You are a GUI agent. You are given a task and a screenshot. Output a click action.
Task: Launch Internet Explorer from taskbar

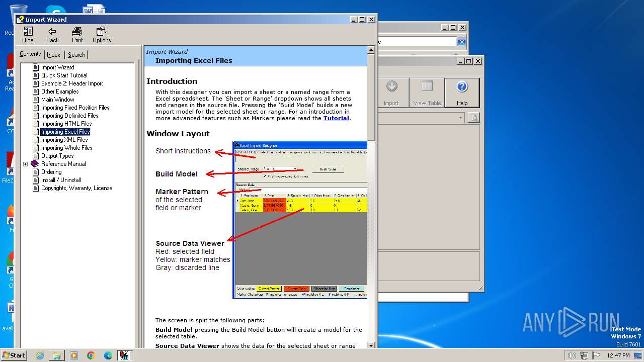40,355
